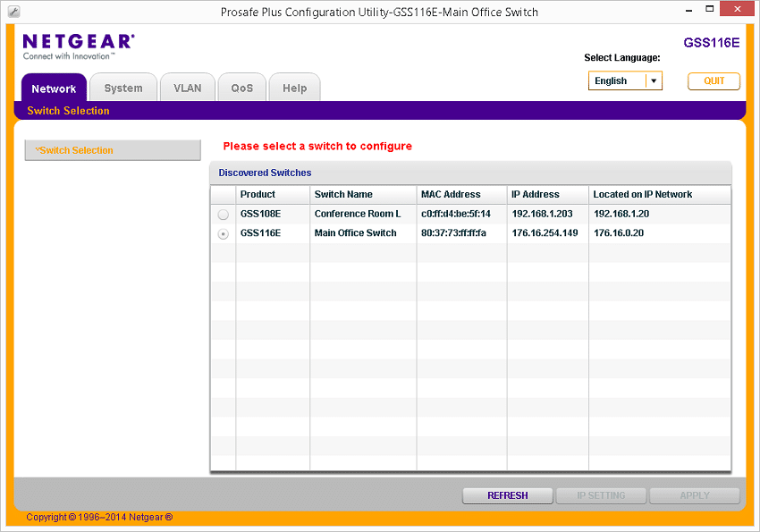Image resolution: width=760 pixels, height=532 pixels.
Task: Click MAC address 80:37:73:ff:ff:fa
Action: coord(453,233)
